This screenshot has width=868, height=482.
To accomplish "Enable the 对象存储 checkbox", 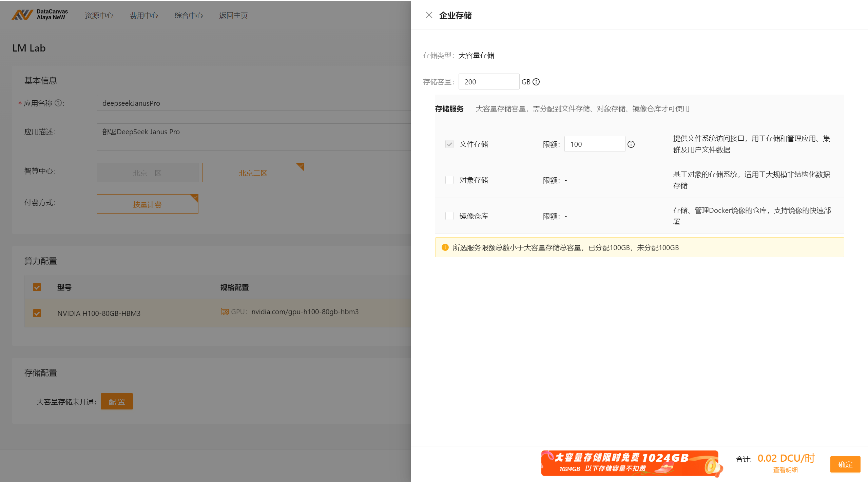I will pyautogui.click(x=449, y=180).
